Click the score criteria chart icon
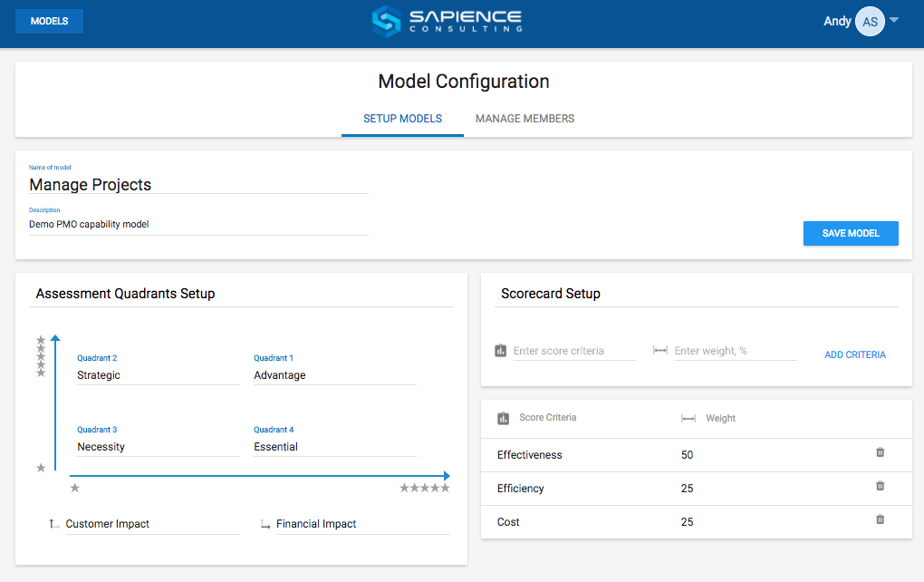Image resolution: width=924 pixels, height=582 pixels. pyautogui.click(x=501, y=351)
